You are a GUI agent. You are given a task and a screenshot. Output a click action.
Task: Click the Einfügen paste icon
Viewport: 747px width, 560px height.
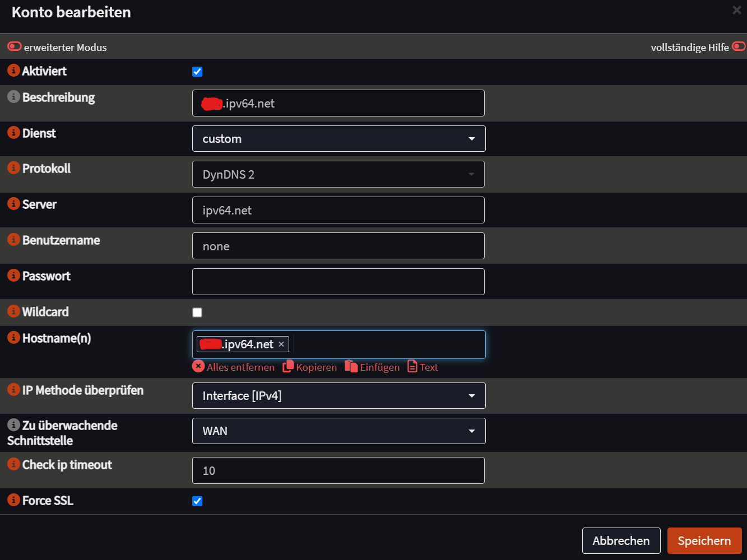(351, 366)
